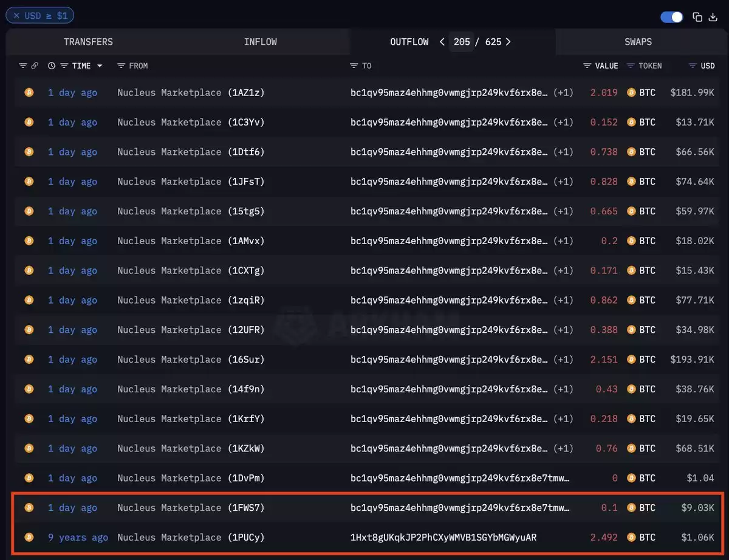Screen dimensions: 729x560
Task: Click the $66.56K USD amount
Action: click(695, 152)
